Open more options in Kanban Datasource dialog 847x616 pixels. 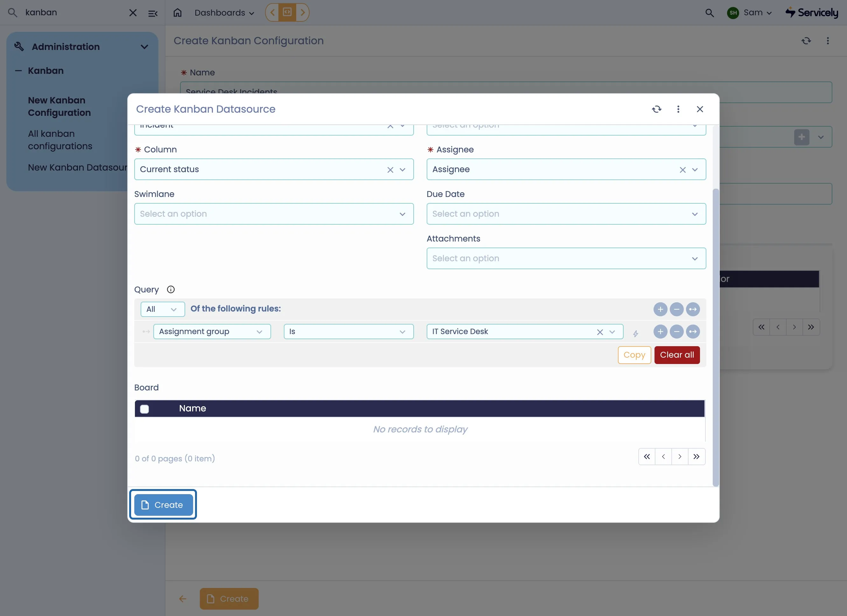(x=678, y=109)
